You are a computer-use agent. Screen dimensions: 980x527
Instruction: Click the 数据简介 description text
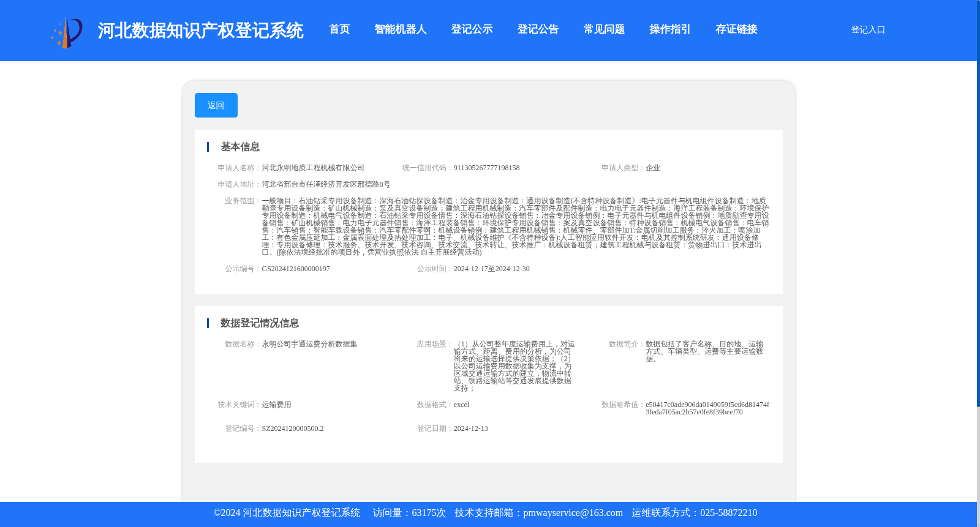coord(704,351)
